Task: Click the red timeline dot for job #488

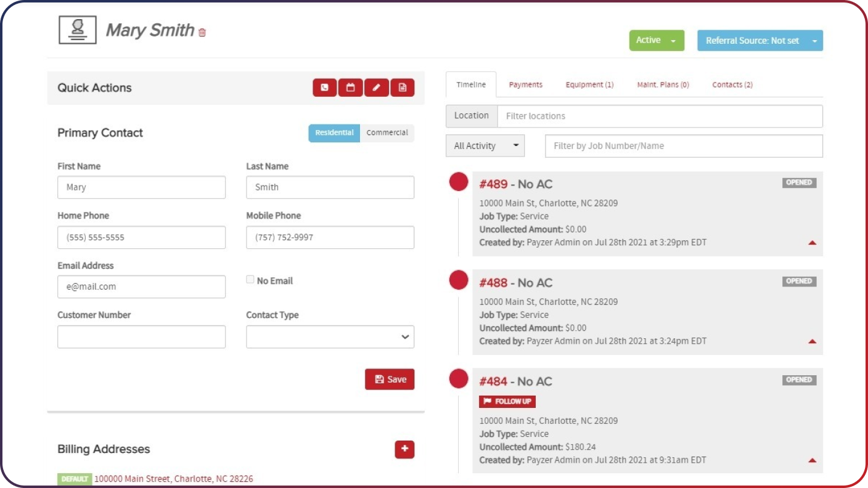Action: (459, 280)
